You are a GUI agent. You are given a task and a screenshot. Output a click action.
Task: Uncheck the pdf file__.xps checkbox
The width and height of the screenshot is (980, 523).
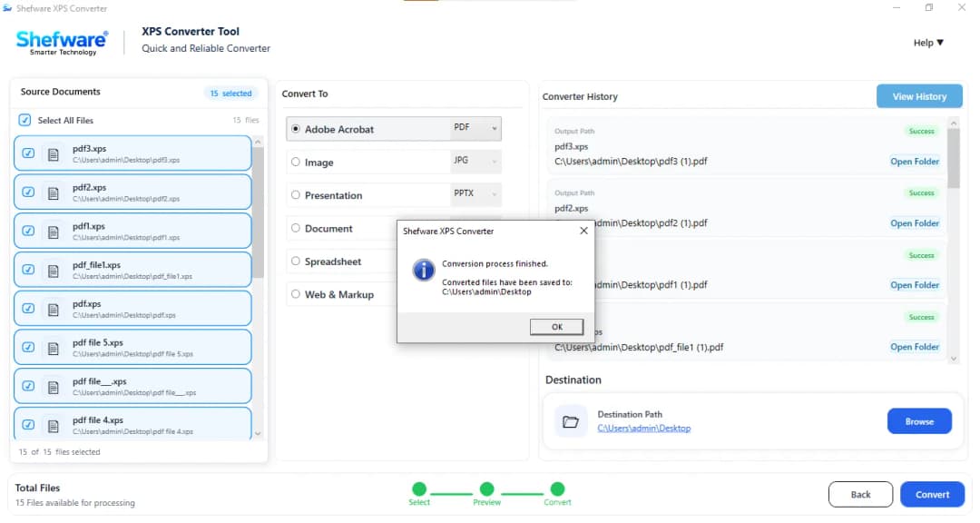28,386
